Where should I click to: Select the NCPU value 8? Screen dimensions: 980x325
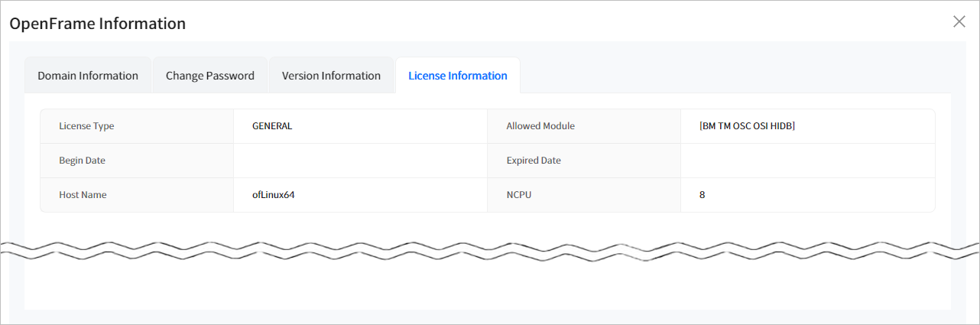point(702,195)
